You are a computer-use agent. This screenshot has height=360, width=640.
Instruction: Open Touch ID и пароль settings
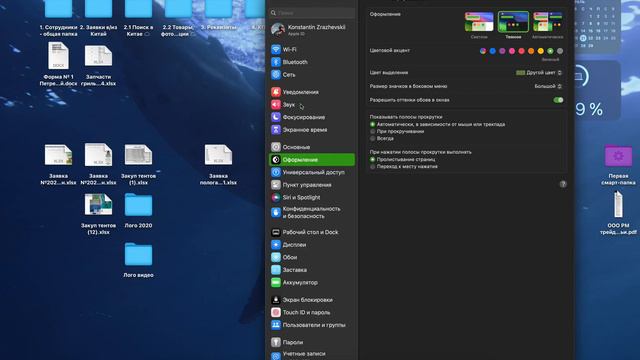click(312, 312)
